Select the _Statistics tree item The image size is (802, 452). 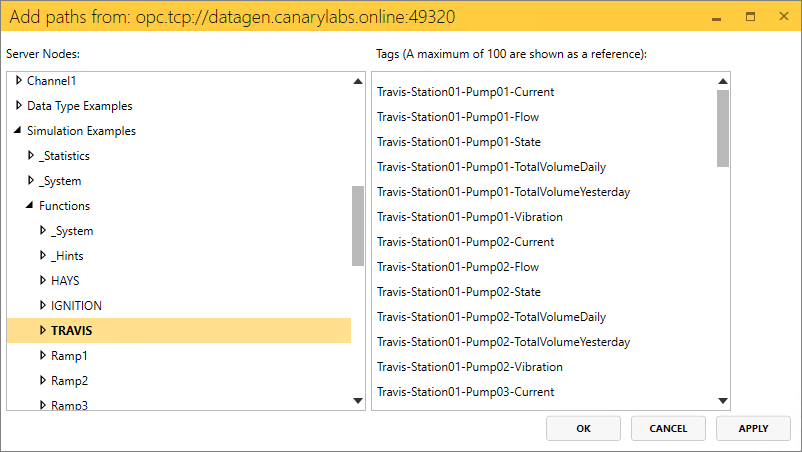(x=64, y=156)
